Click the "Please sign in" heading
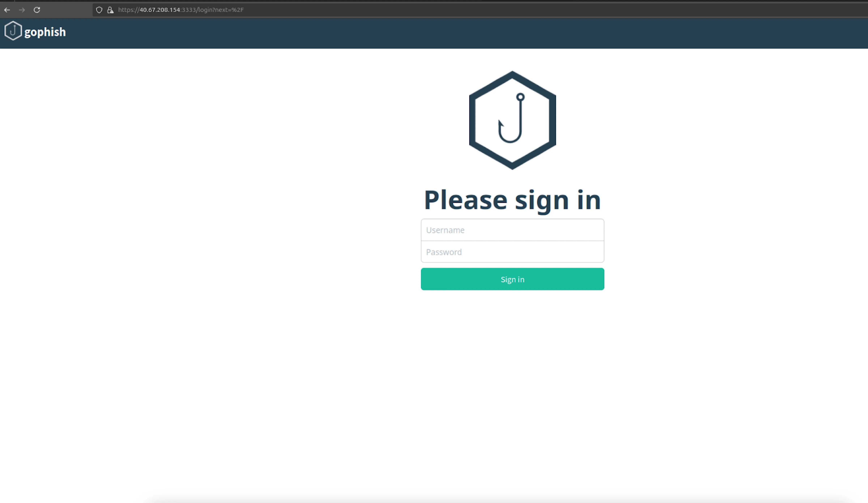This screenshot has height=503, width=868. (512, 200)
